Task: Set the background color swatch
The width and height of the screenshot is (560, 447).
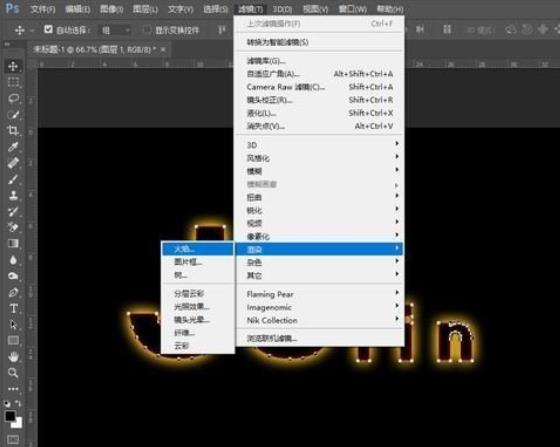Action: point(17,423)
